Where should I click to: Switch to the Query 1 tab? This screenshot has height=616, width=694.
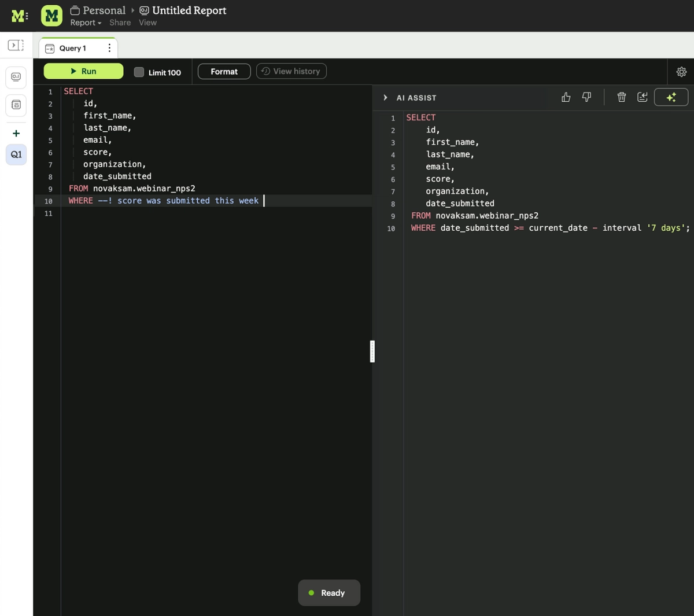click(x=72, y=48)
